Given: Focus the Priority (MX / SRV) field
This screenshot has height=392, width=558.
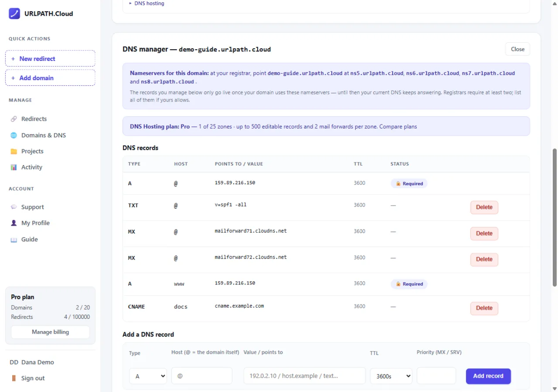Looking at the screenshot, I should 436,376.
